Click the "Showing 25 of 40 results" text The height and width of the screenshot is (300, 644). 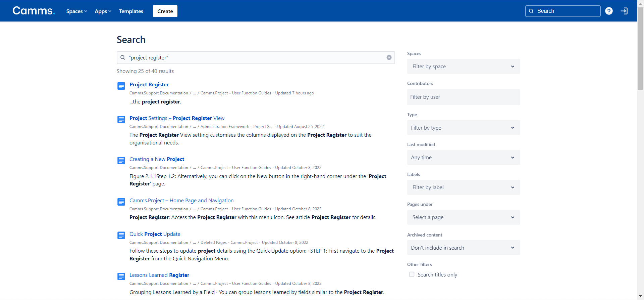coord(145,71)
